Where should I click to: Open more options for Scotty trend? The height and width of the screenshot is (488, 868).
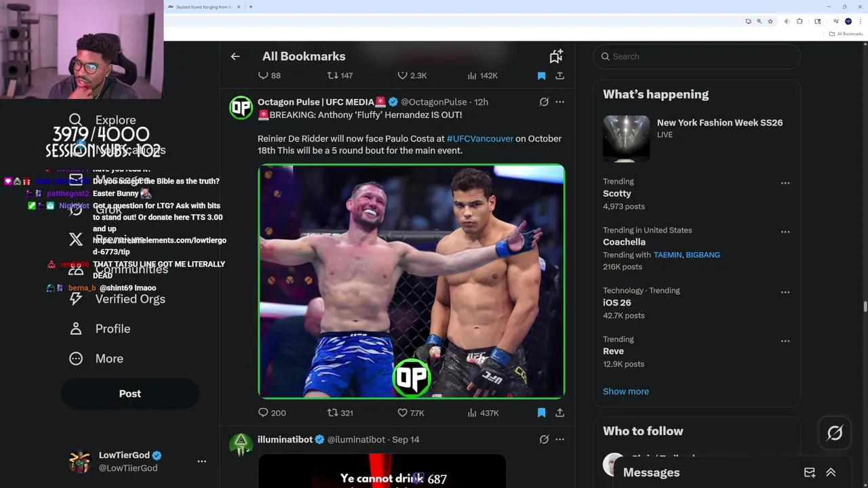785,183
